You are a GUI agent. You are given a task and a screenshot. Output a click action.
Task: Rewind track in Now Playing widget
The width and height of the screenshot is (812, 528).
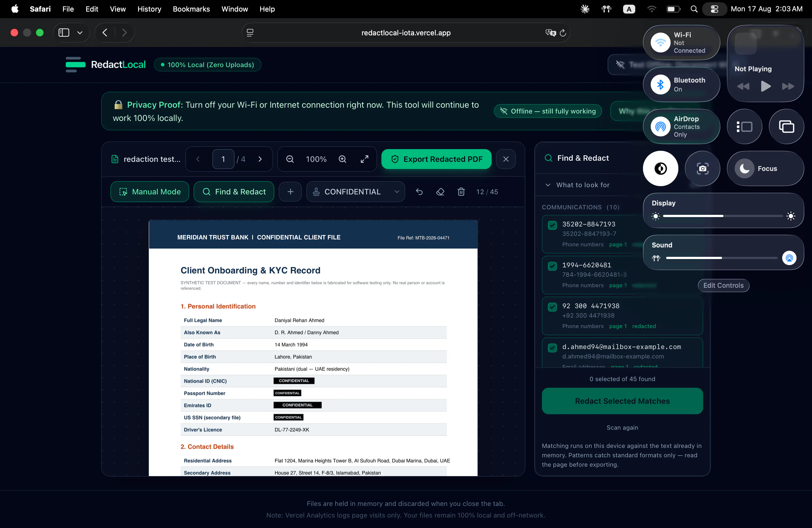743,86
